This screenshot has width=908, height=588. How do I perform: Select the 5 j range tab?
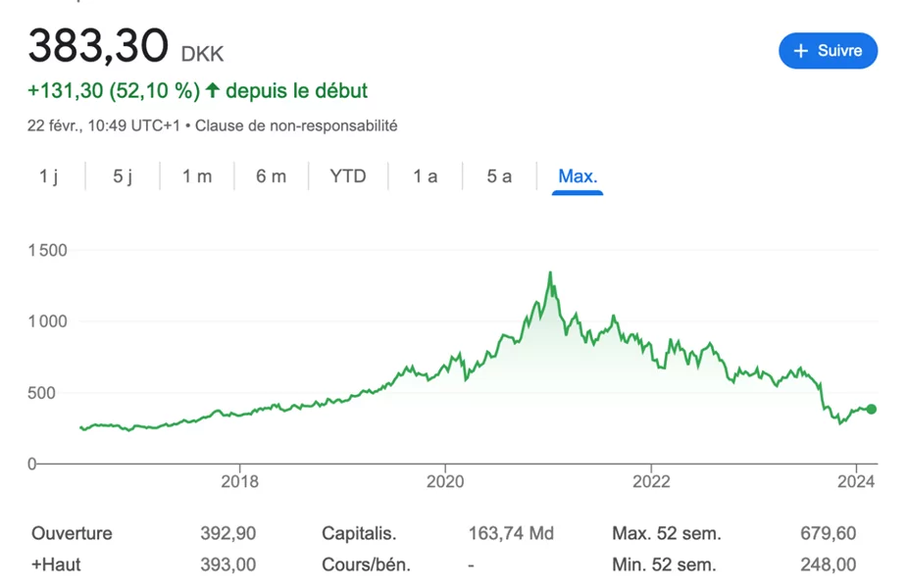pos(123,176)
